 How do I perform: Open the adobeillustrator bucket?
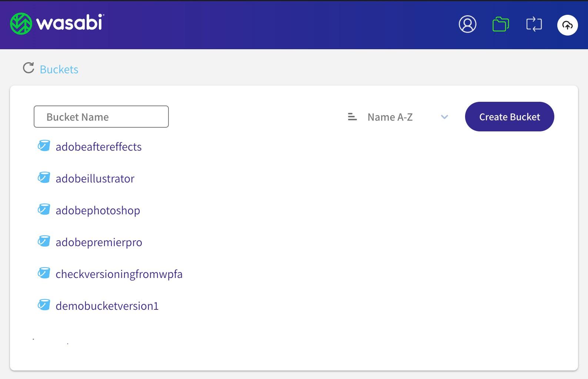[95, 179]
